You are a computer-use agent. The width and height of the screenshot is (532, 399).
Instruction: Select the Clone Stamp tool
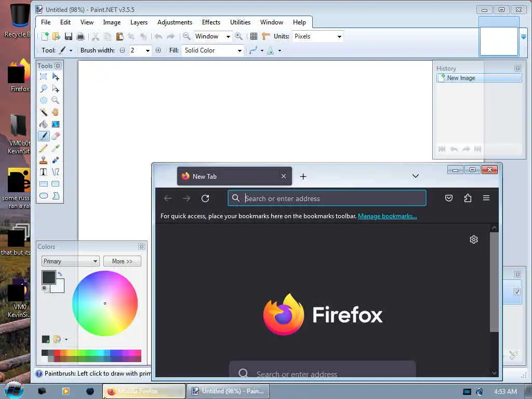point(44,160)
